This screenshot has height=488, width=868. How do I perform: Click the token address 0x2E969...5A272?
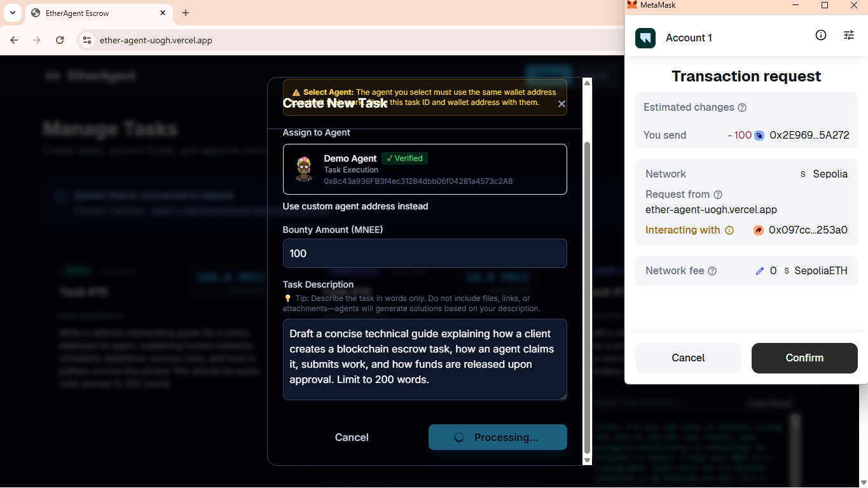809,135
